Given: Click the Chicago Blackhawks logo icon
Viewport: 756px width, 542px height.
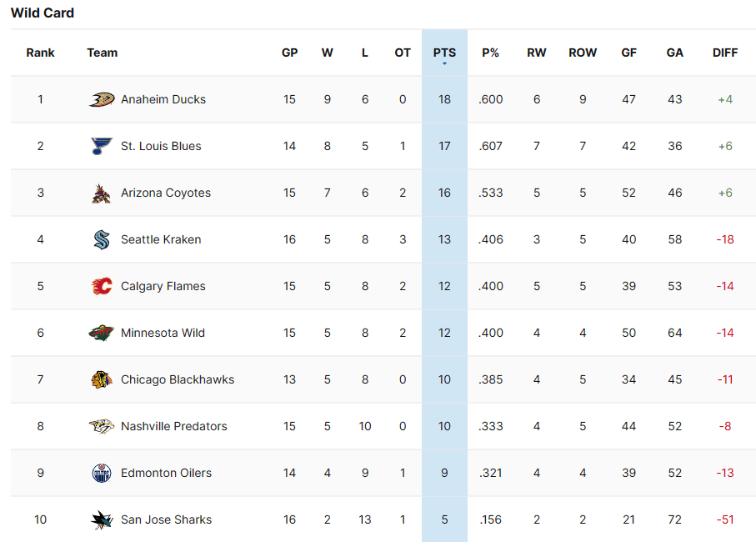Looking at the screenshot, I should [102, 379].
